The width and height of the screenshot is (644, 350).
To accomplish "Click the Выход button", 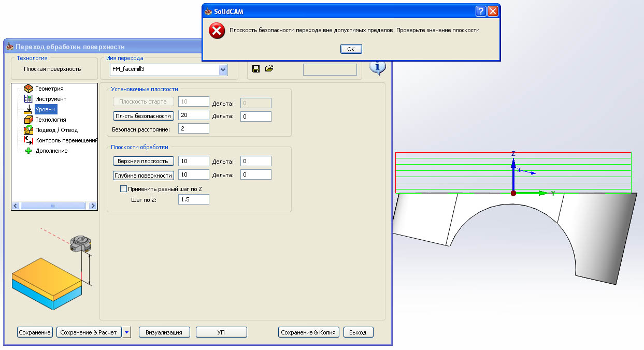I will point(358,332).
